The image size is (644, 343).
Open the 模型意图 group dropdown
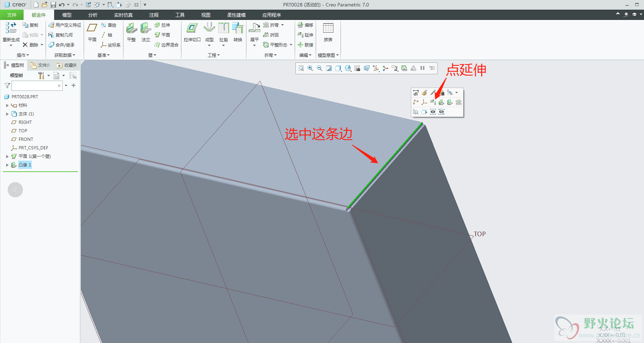coord(328,55)
